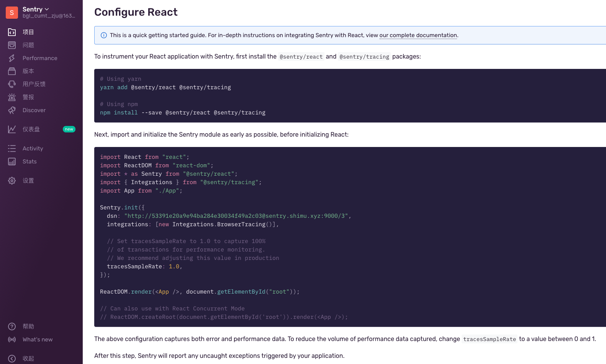The image size is (606, 364).
Task: Click the 项目 projects icon in sidebar
Action: [x=12, y=32]
